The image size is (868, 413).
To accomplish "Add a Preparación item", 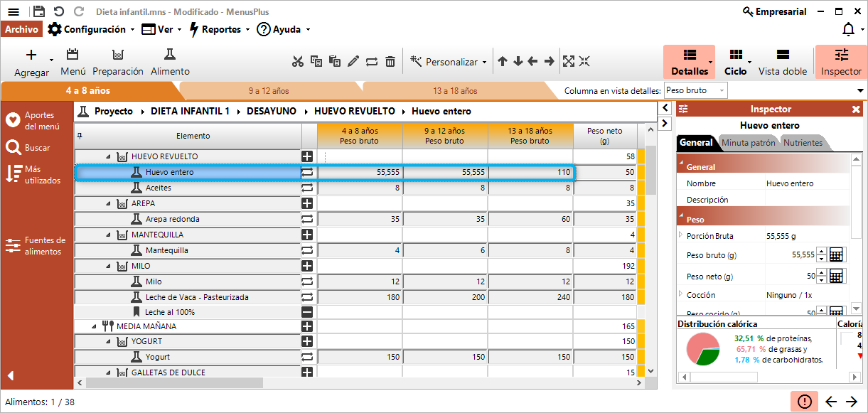I will coord(118,62).
